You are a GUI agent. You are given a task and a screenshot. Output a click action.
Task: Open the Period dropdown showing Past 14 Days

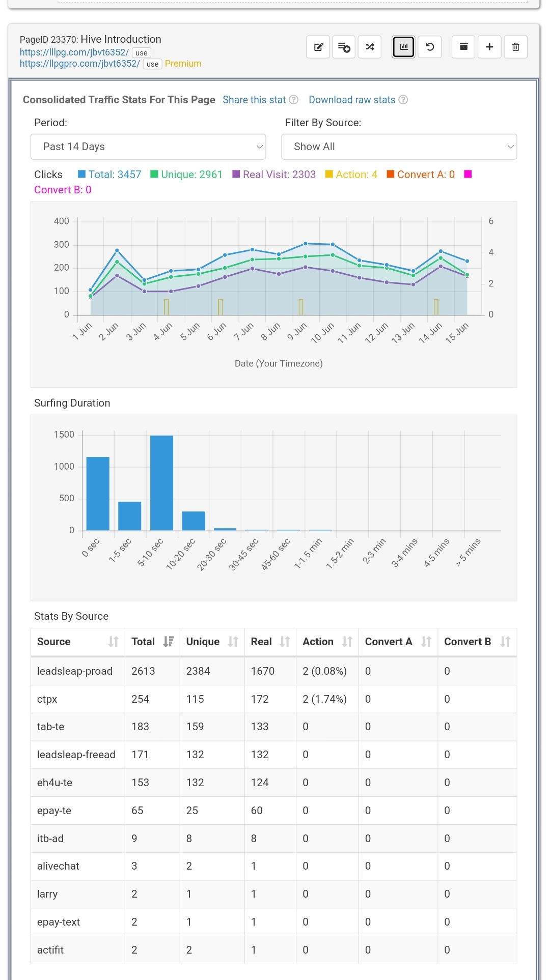[148, 147]
